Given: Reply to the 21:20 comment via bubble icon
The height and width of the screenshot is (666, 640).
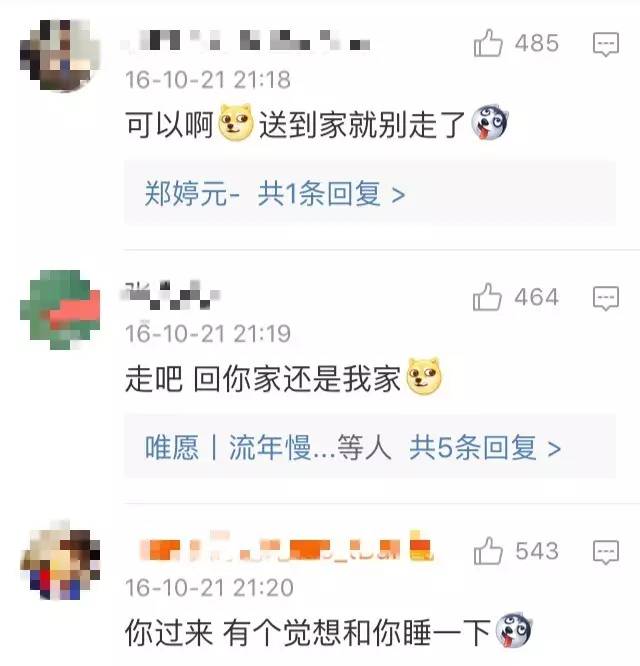Looking at the screenshot, I should point(606,552).
